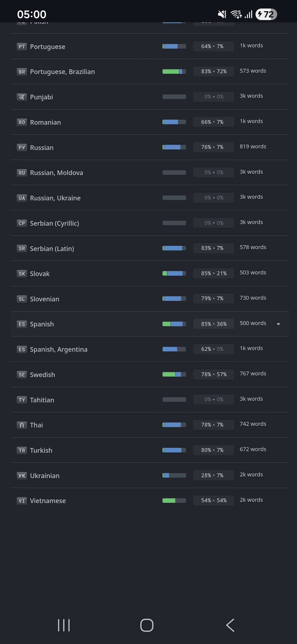Click the BR badge beside Portuguese, Brazilian
This screenshot has height=644, width=297.
pos(22,72)
